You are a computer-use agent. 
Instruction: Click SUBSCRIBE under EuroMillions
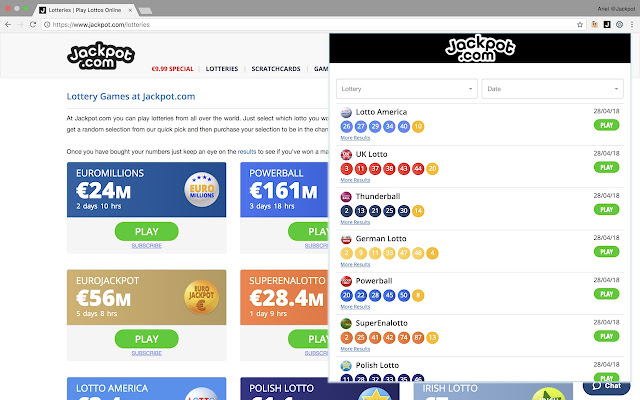point(147,246)
